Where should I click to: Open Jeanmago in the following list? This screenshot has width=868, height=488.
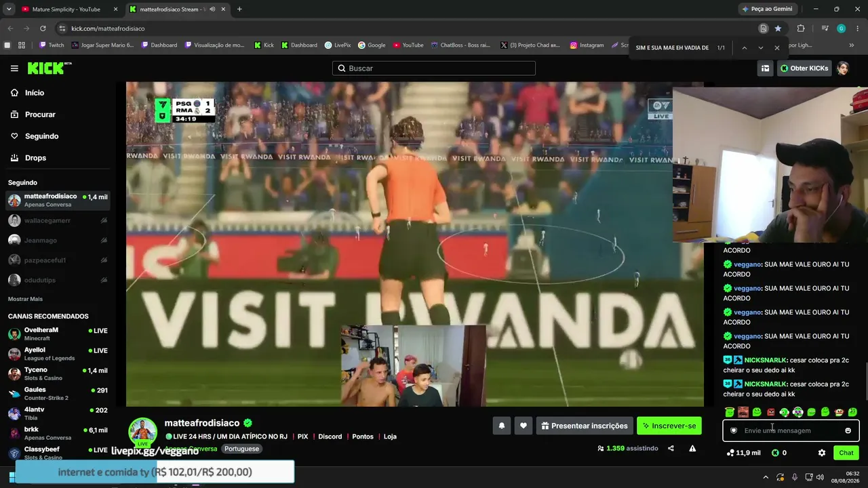(58, 240)
